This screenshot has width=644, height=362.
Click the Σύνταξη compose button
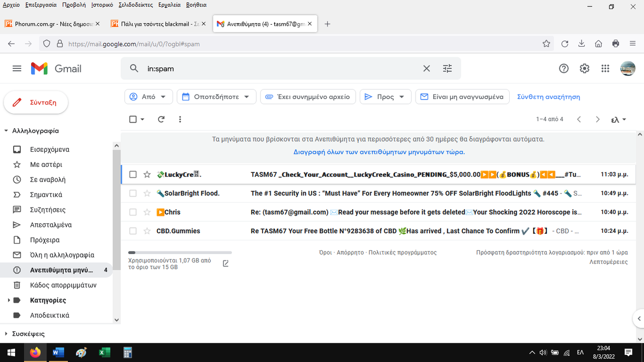point(36,102)
